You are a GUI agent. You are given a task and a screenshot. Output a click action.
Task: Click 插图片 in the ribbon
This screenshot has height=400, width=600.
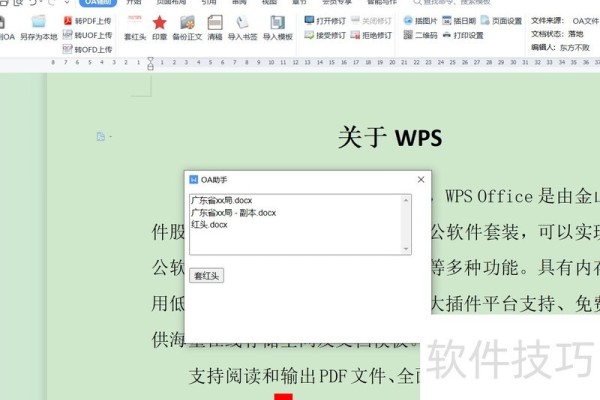point(420,21)
